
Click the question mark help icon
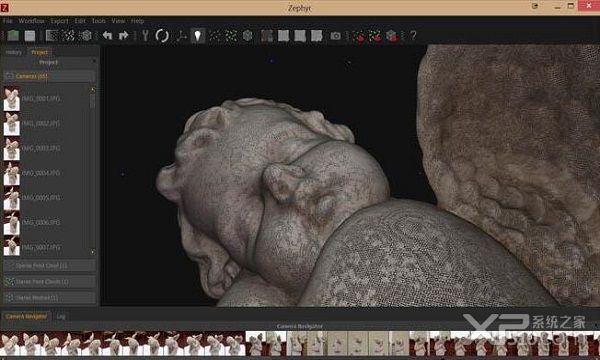(x=413, y=36)
